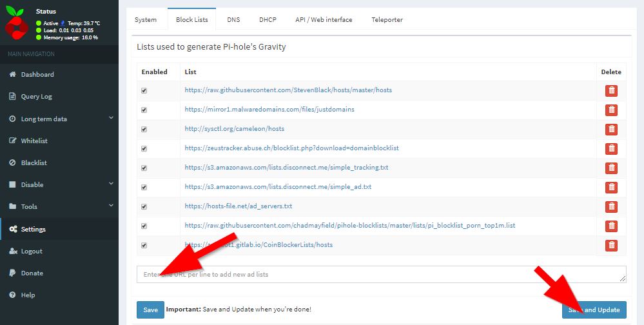Viewport: 644px width, 325px height.
Task: Click the Save and Update button
Action: 594,310
